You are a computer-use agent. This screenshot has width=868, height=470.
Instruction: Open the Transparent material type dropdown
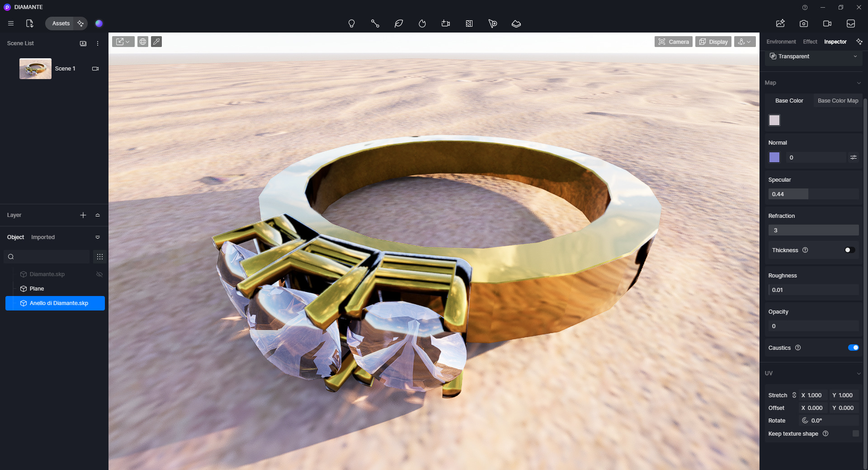pyautogui.click(x=814, y=56)
